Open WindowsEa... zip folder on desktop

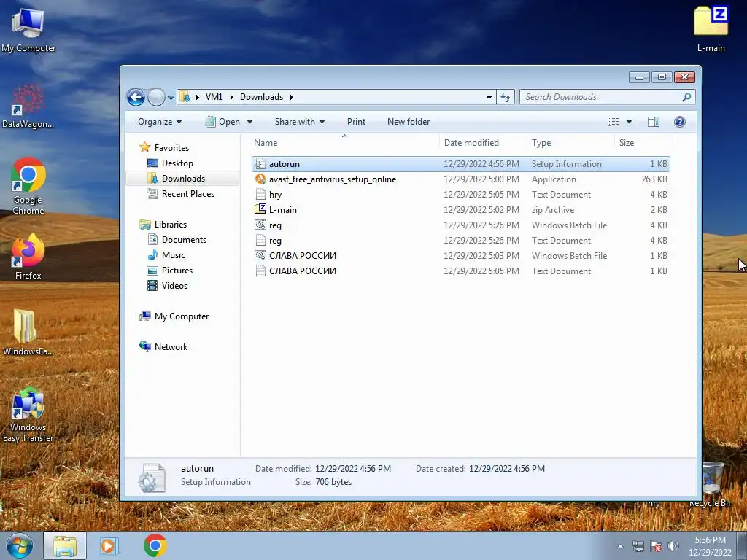[x=28, y=332]
